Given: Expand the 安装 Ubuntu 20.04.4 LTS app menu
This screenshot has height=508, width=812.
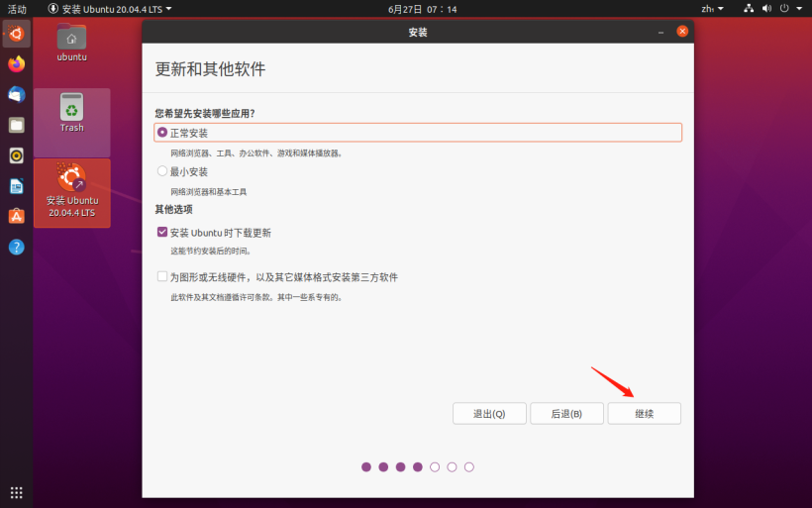Looking at the screenshot, I should click(109, 8).
